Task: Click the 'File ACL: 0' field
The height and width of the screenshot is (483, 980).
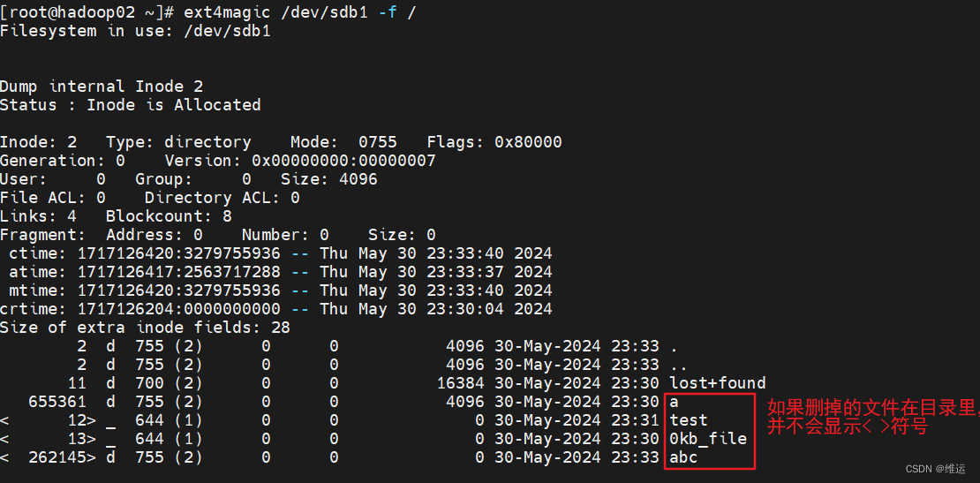Action: pos(52,198)
